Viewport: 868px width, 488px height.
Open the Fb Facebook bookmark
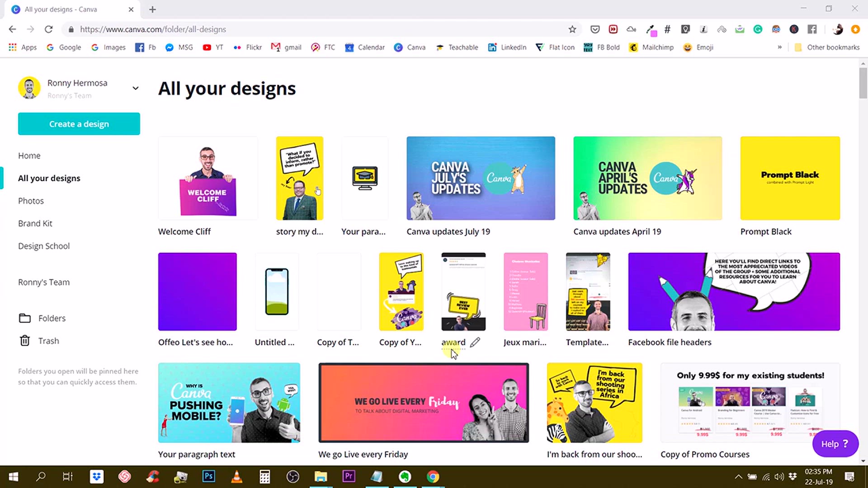[146, 47]
